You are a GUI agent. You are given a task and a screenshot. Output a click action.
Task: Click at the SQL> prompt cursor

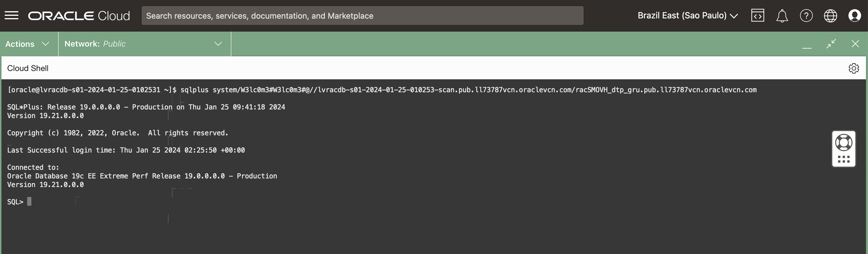coord(29,201)
